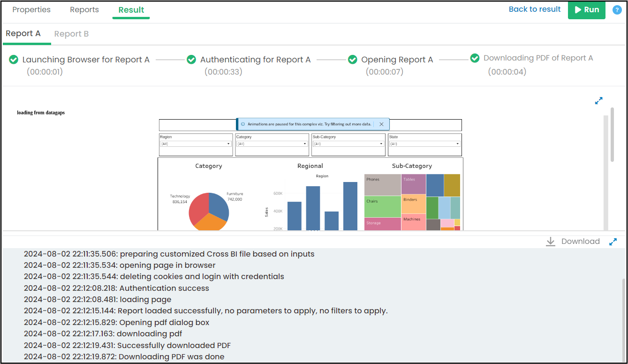
Task: Click the report preview vertical scrollbar
Action: (x=612, y=135)
